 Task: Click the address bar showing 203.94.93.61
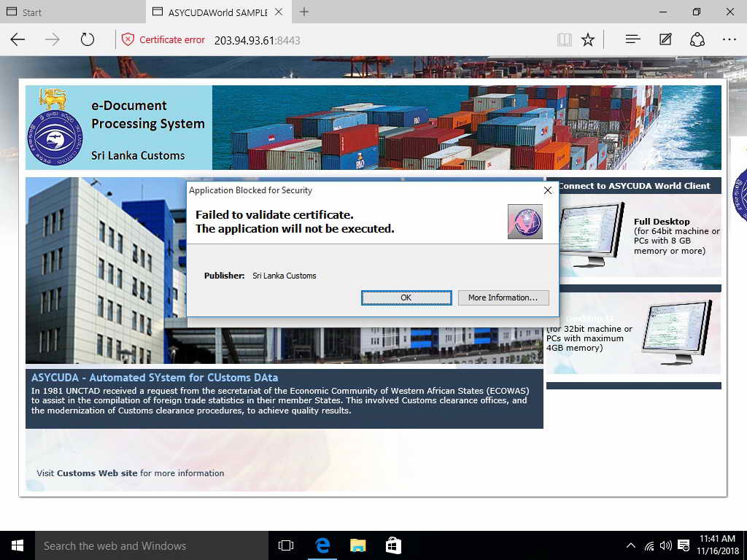(258, 40)
